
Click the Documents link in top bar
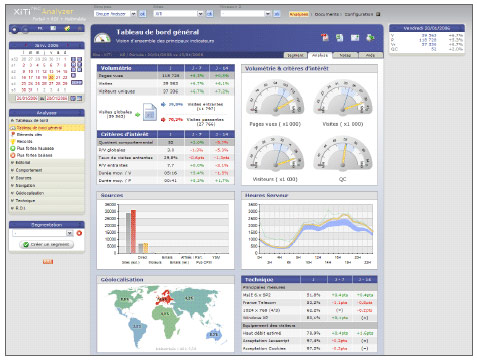coord(327,14)
